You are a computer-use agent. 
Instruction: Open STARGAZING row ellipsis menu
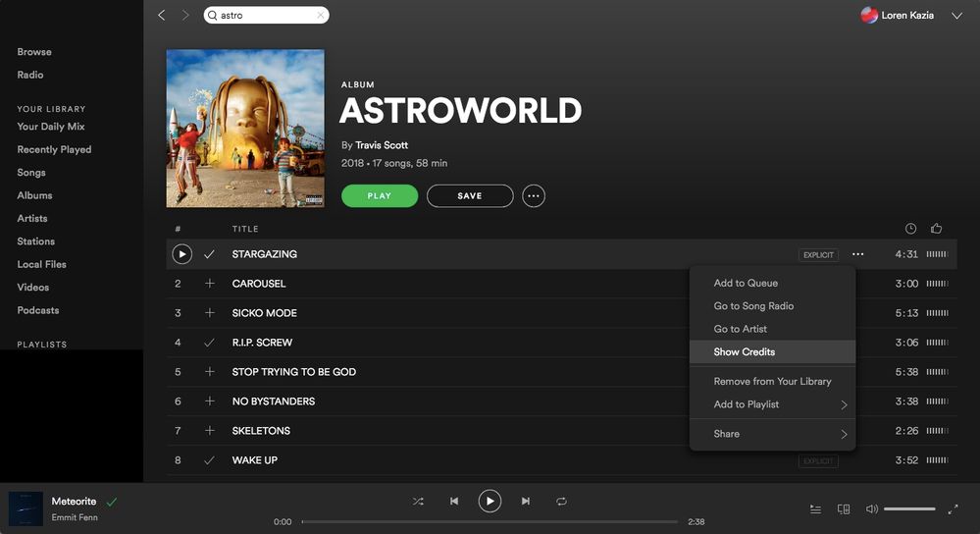pos(858,254)
